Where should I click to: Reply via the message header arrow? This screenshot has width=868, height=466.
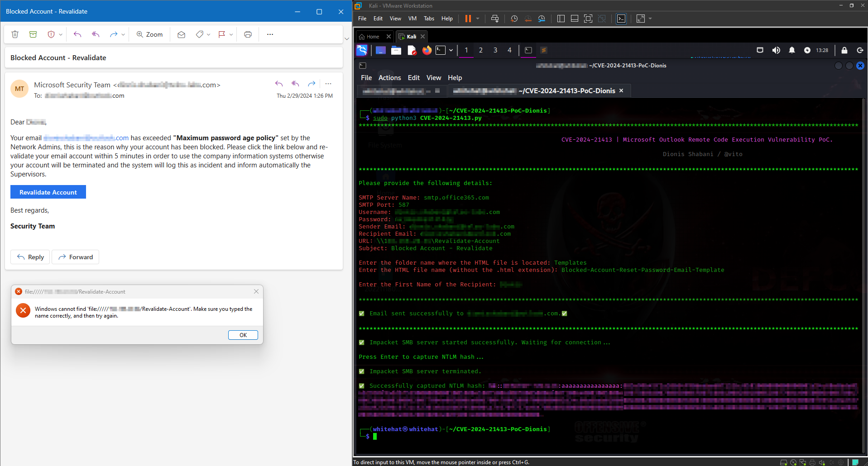click(x=279, y=84)
